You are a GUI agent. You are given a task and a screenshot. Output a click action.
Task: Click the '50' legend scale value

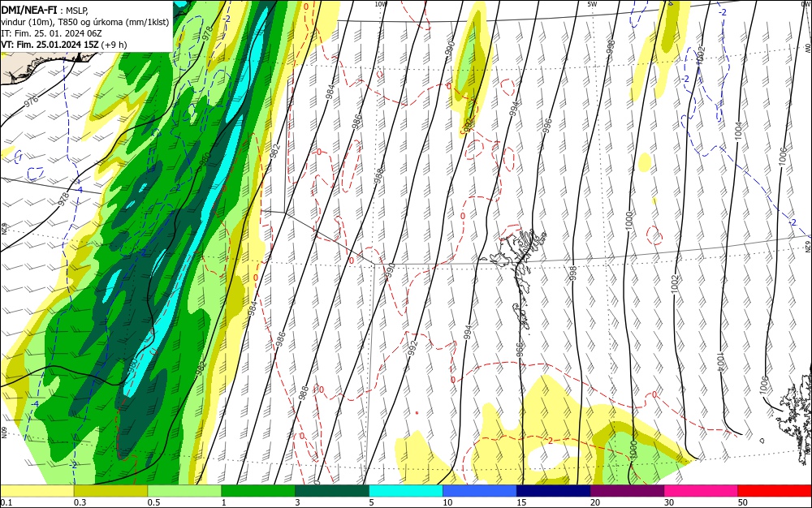click(743, 502)
